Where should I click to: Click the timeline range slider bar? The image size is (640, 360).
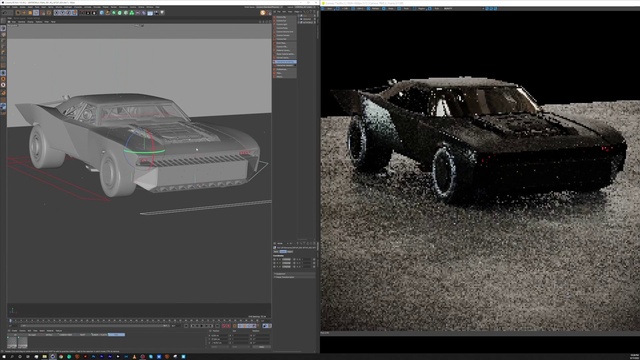[x=94, y=326]
